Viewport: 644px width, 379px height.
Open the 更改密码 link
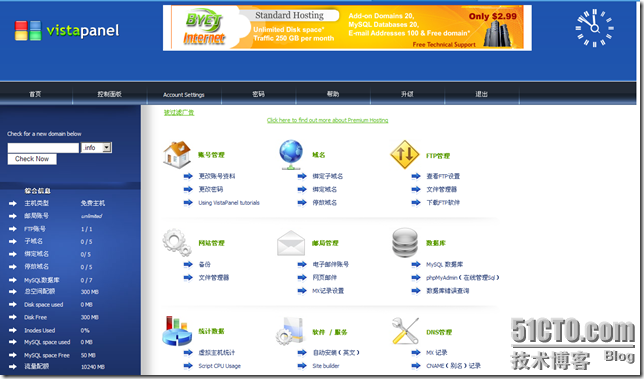point(211,189)
